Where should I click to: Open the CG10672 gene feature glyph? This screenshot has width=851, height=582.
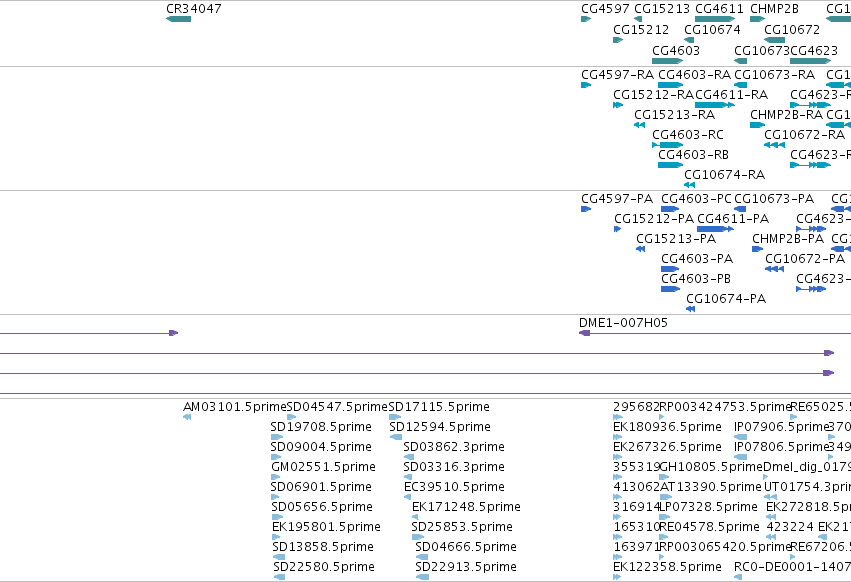coord(774,40)
